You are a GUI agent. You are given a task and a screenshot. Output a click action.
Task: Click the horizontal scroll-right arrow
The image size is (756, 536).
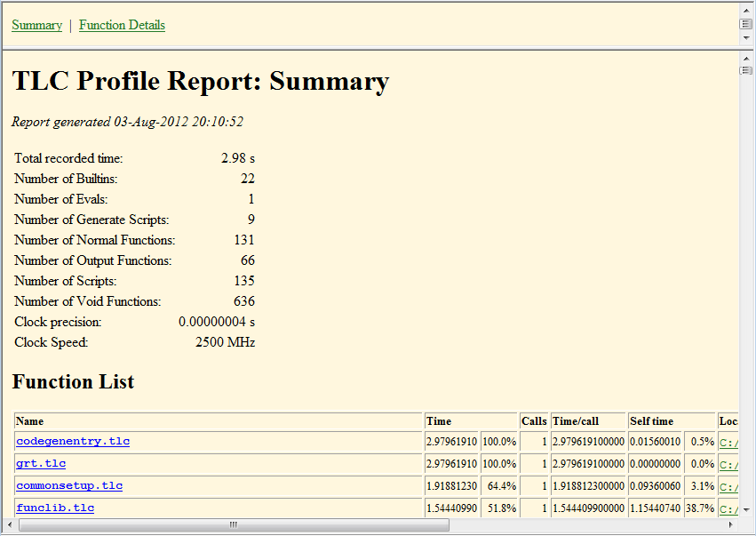pyautogui.click(x=731, y=524)
